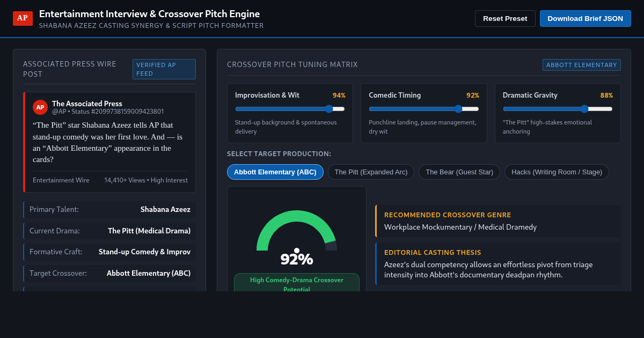Click the Select Target Production label
644x338 pixels.
[279, 154]
